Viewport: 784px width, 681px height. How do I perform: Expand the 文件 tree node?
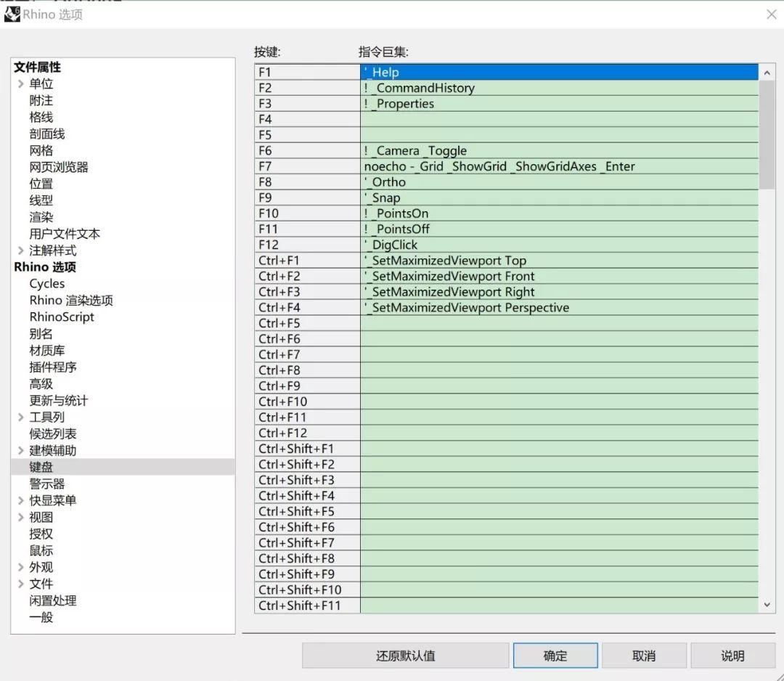click(20, 584)
